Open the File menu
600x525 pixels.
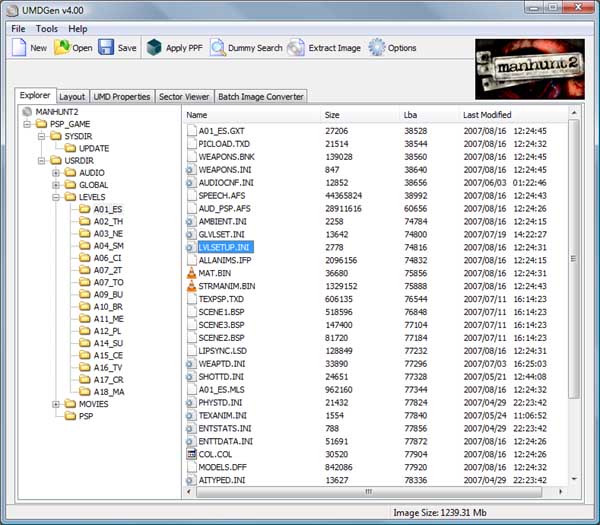coord(18,29)
